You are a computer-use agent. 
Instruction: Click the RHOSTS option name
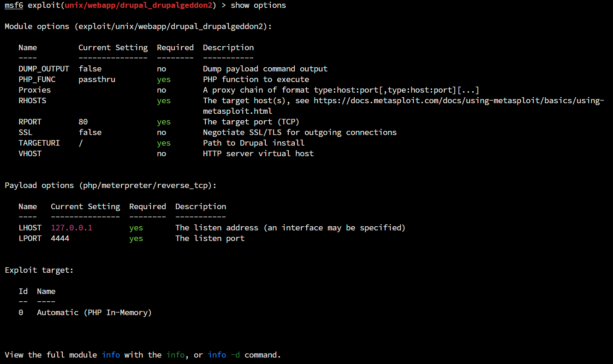click(32, 101)
